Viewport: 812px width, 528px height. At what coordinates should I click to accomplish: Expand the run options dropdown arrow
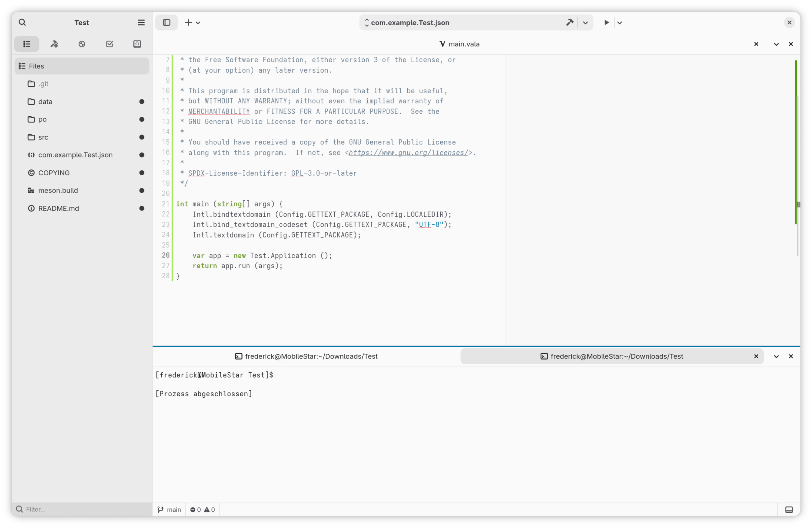[620, 22]
